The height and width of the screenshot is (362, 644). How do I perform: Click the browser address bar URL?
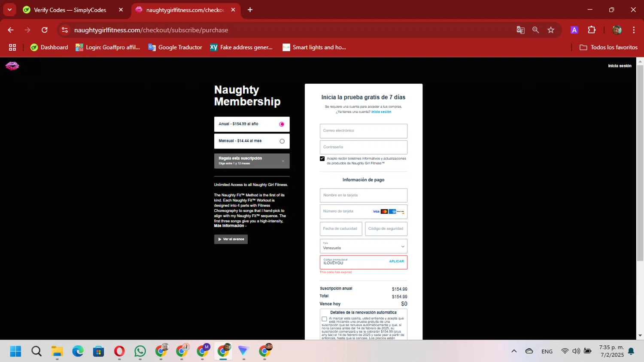pos(151,30)
